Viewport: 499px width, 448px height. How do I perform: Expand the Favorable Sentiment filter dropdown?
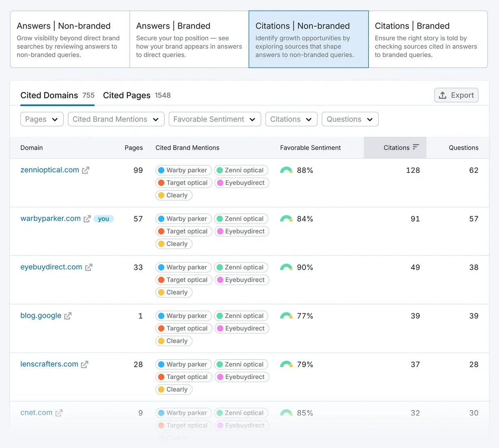215,119
